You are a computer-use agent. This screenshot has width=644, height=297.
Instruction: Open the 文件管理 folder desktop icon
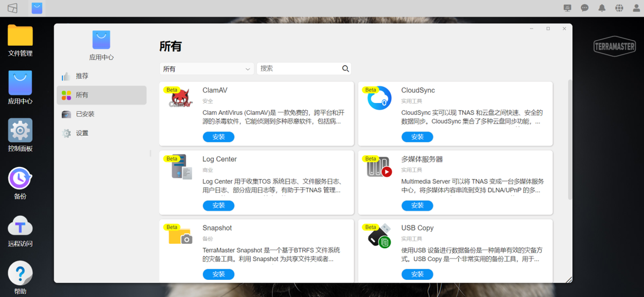coord(20,36)
